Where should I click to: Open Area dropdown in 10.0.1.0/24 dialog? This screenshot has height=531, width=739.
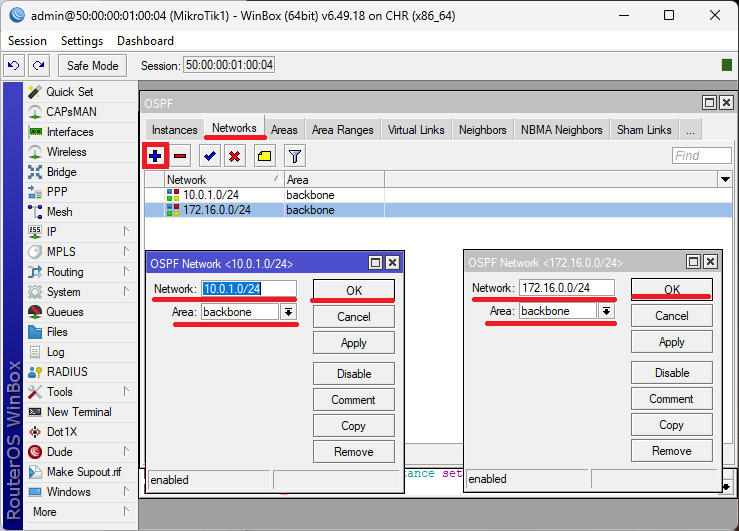point(289,312)
